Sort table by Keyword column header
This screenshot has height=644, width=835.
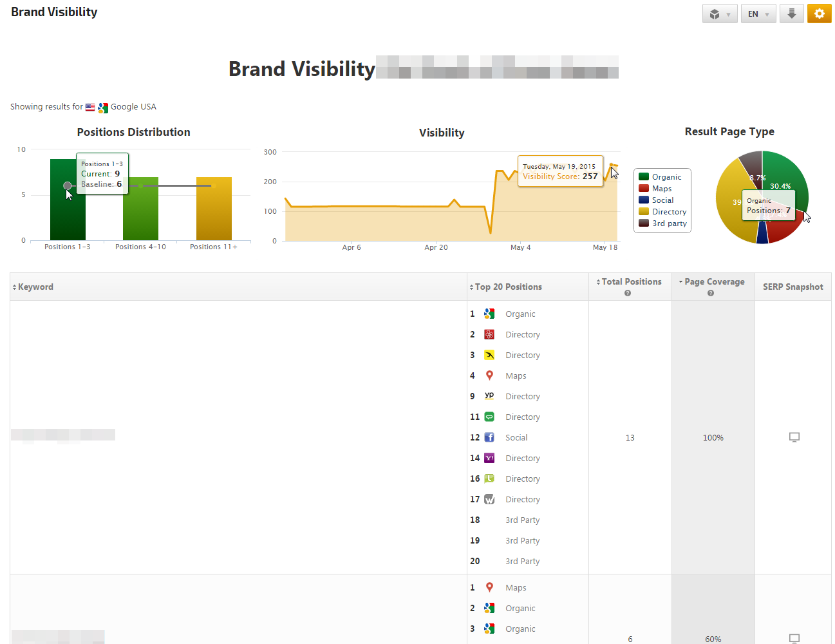click(x=35, y=287)
